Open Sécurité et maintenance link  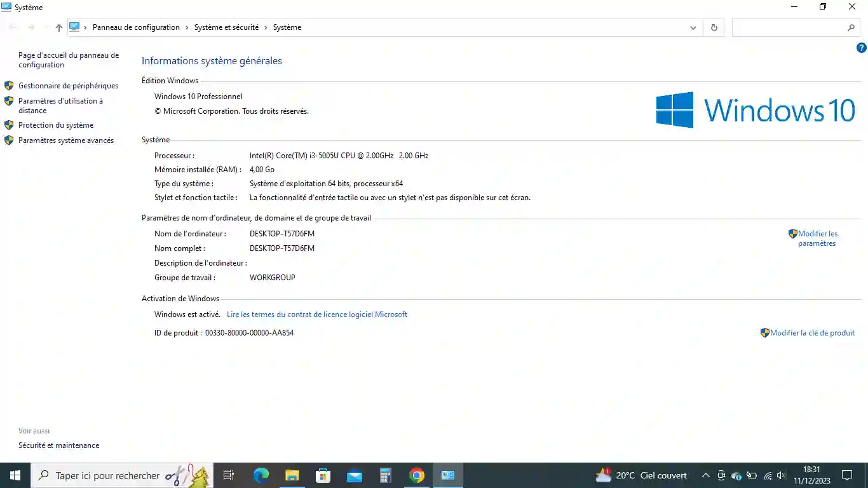pyautogui.click(x=59, y=445)
